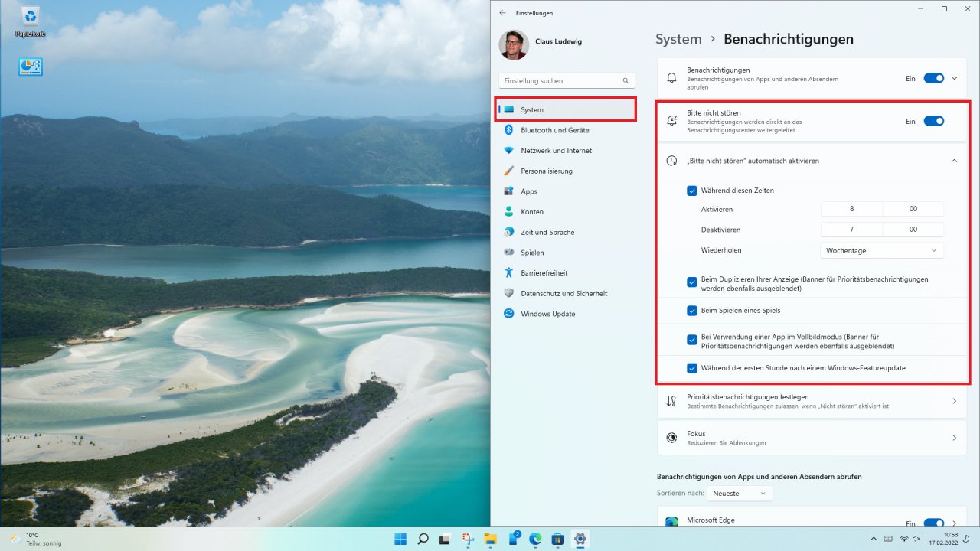Open the Sortieren nach Neueste dropdown
980x551 pixels.
(x=740, y=494)
